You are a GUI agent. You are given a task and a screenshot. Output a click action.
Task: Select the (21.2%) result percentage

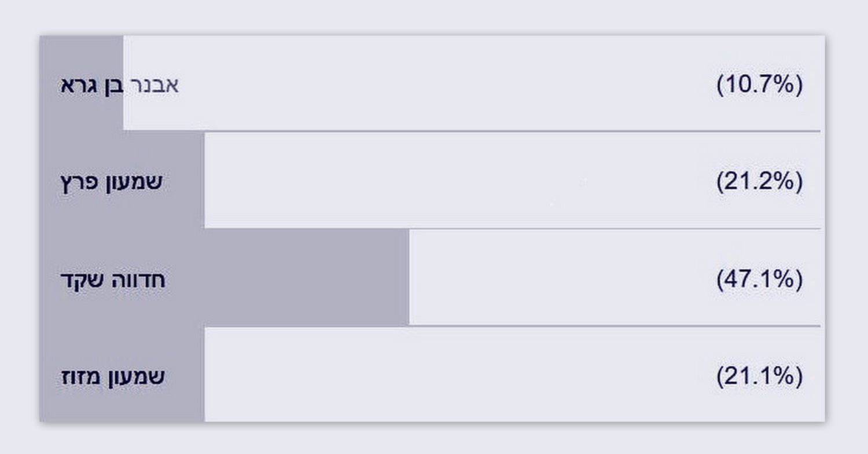(760, 182)
